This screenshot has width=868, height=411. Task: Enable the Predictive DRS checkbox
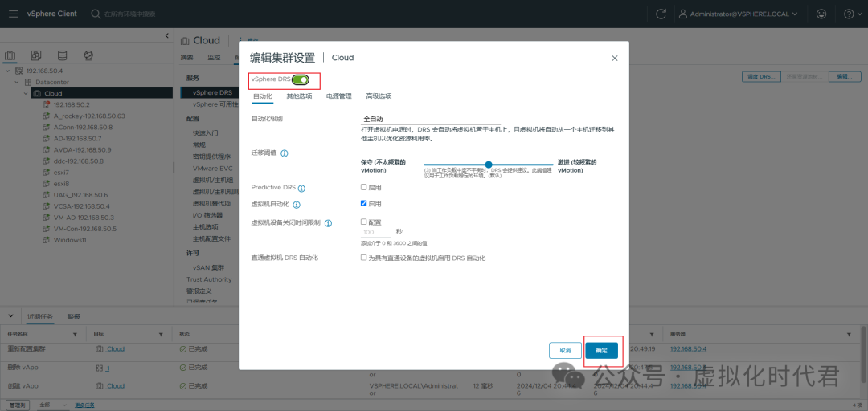pos(364,187)
